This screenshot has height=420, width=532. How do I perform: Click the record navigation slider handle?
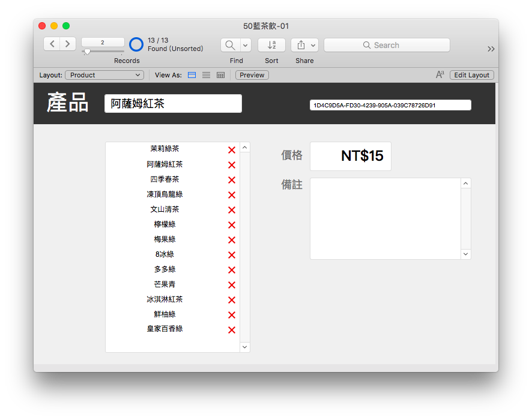(87, 52)
